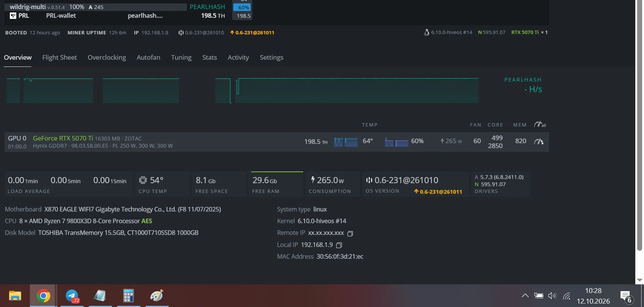Screen dimensions: 644x307
Task: Open the Flight Sheet tab
Action: (x=59, y=57)
